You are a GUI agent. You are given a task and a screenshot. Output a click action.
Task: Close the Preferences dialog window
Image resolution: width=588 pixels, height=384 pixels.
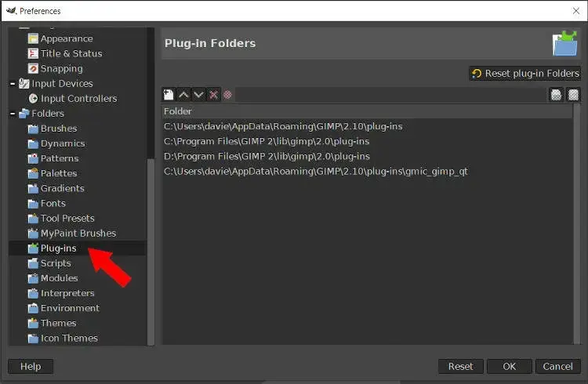[576, 11]
